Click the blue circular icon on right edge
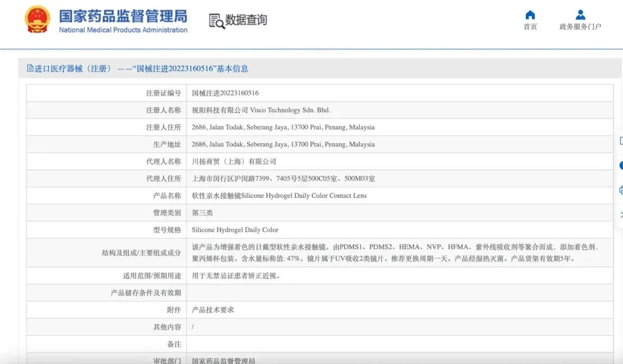 pyautogui.click(x=621, y=166)
